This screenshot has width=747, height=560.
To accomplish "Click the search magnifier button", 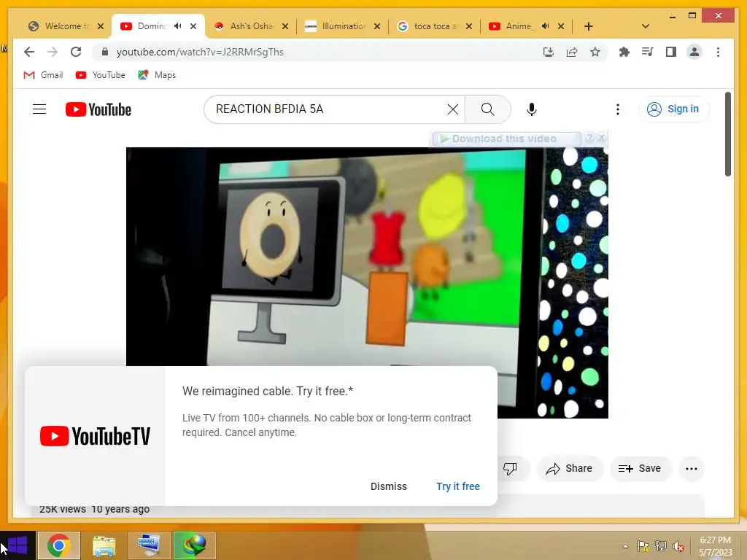I will pyautogui.click(x=488, y=109).
